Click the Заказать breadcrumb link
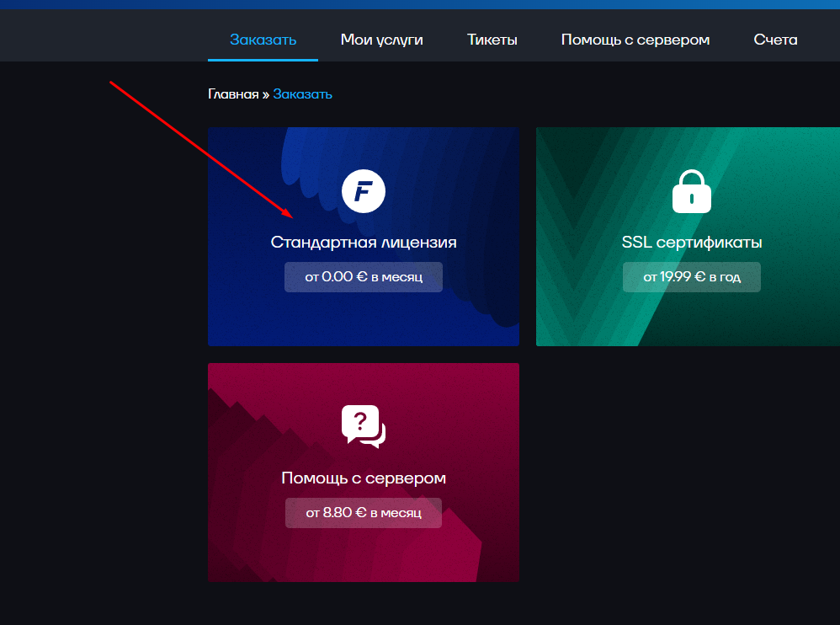 point(301,93)
